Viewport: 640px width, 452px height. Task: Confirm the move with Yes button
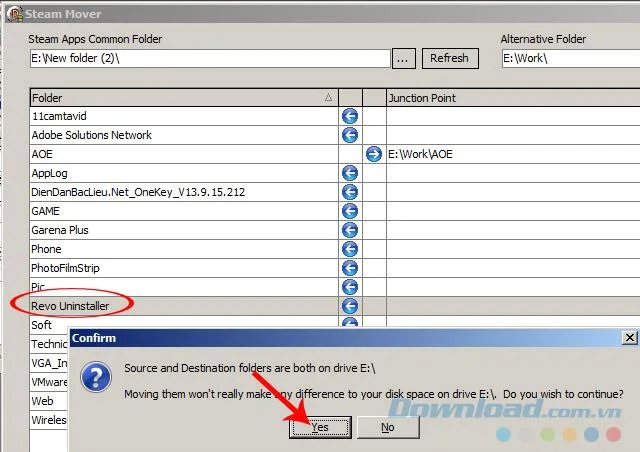pos(320,428)
